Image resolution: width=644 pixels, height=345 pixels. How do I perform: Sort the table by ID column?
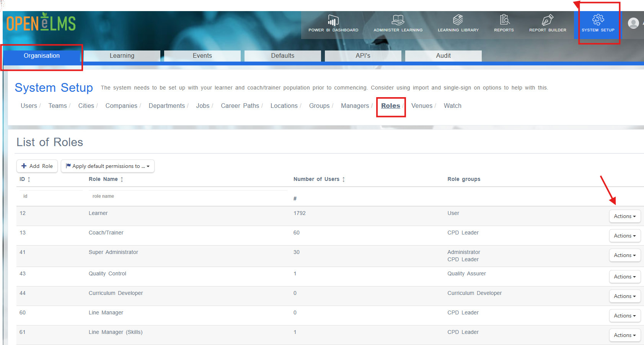point(25,179)
